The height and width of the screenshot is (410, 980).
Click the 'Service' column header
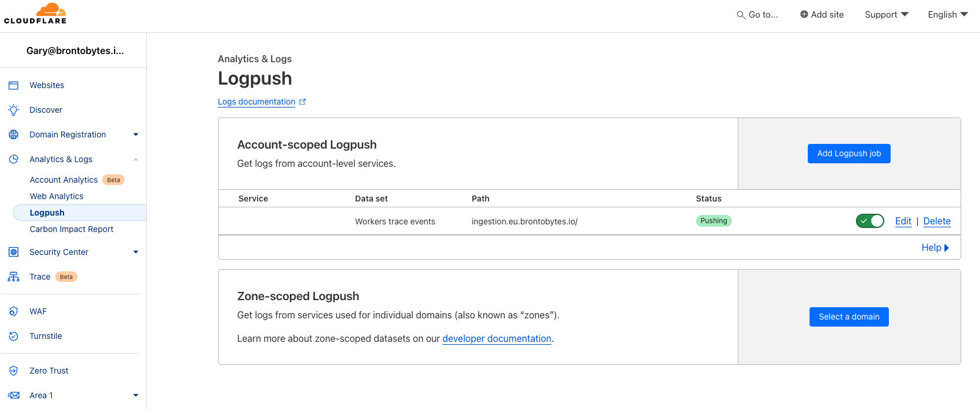pyautogui.click(x=253, y=199)
